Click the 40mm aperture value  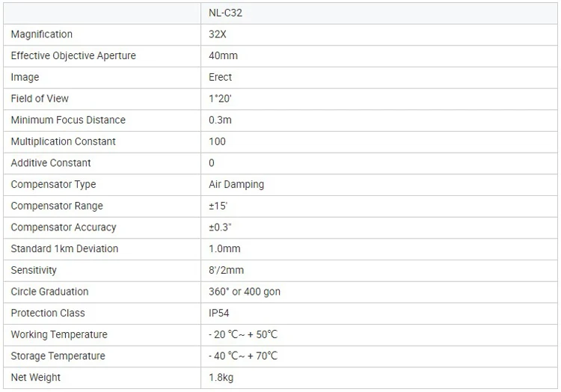223,56
